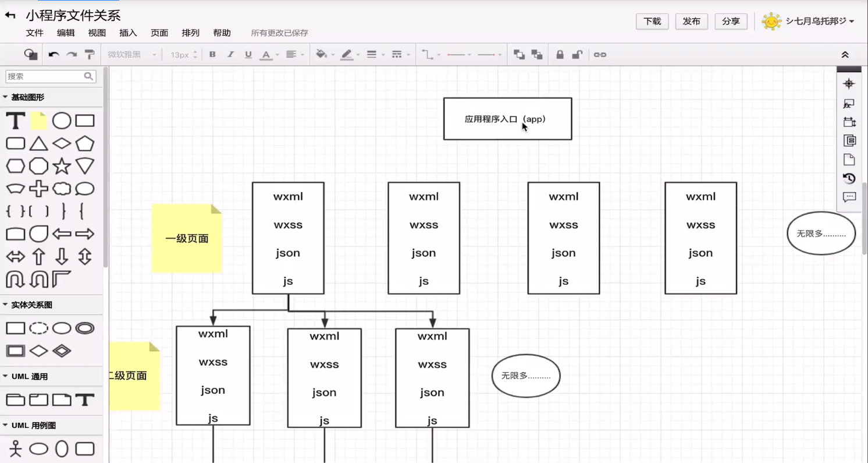The image size is (868, 463).
Task: Open the 视图 menu
Action: tap(97, 33)
